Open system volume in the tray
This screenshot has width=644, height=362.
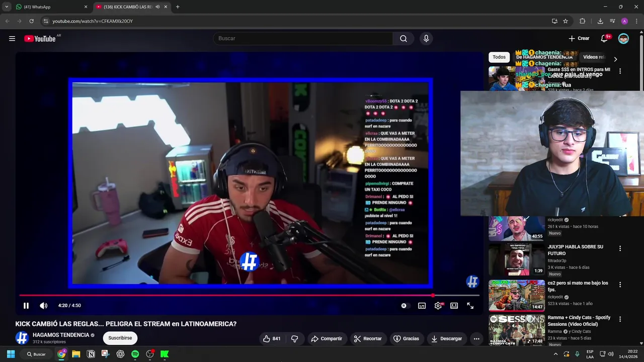[x=610, y=354]
